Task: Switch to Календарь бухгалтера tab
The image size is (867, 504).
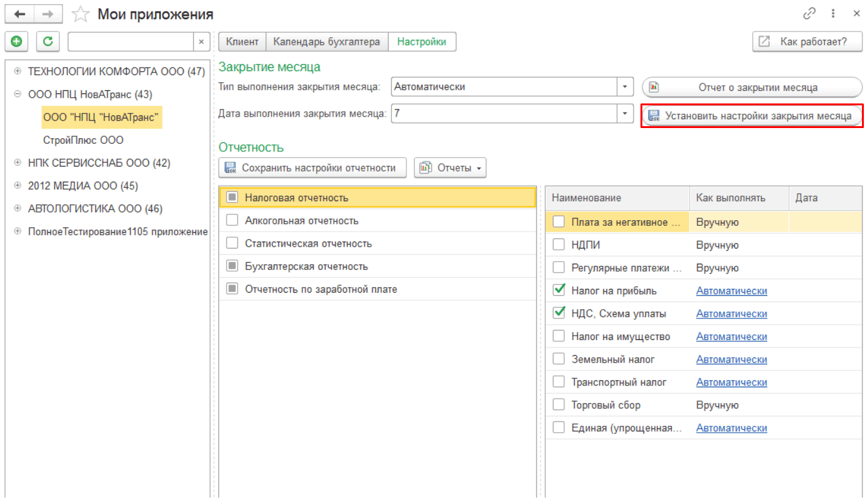Action: click(327, 42)
